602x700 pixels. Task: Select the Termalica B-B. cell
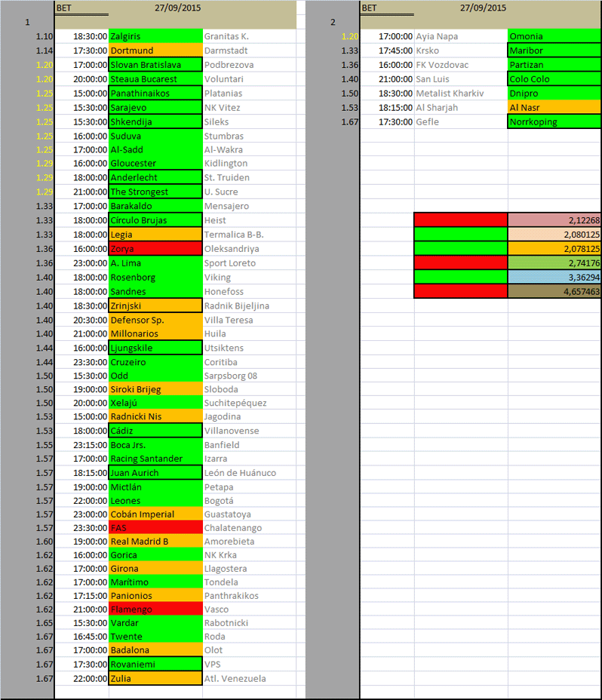[x=249, y=235]
